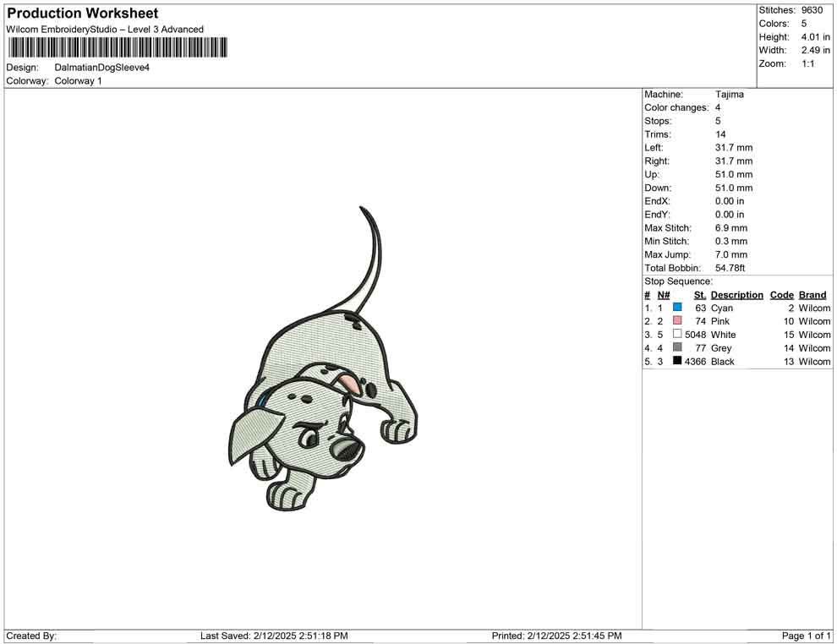Click the design name DalmatianDogSleeve4
This screenshot has width=837, height=644.
[x=102, y=68]
